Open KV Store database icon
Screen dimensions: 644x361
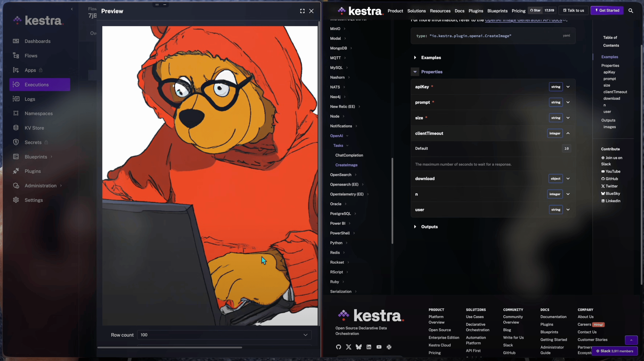[16, 128]
